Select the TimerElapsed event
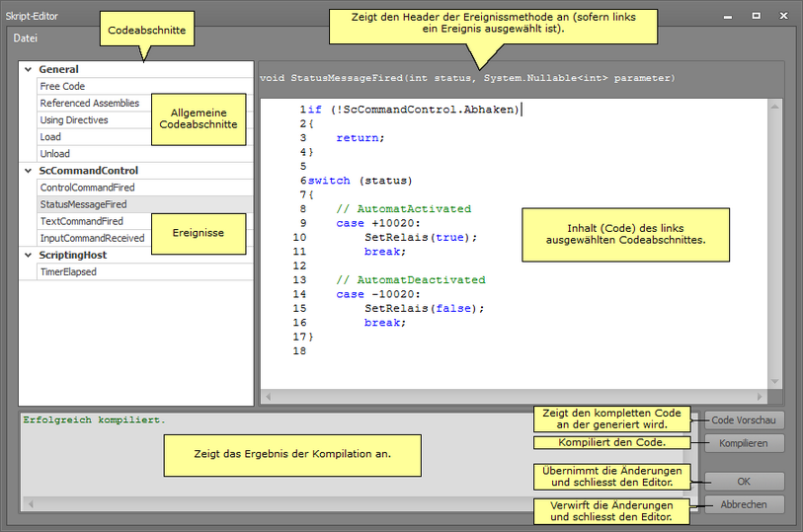Screen dimensions: 803x532 (x=145, y=272)
